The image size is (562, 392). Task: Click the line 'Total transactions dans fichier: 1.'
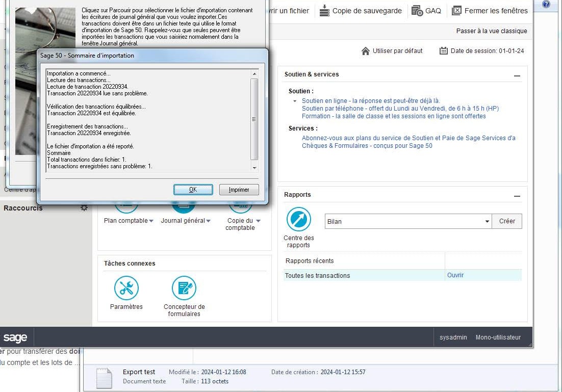point(86,160)
